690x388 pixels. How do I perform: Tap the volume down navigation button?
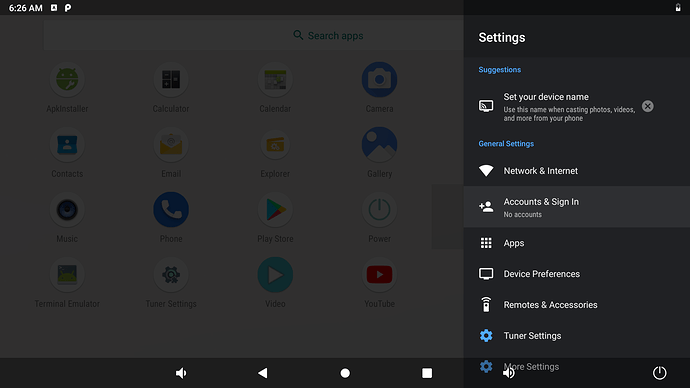pos(181,373)
